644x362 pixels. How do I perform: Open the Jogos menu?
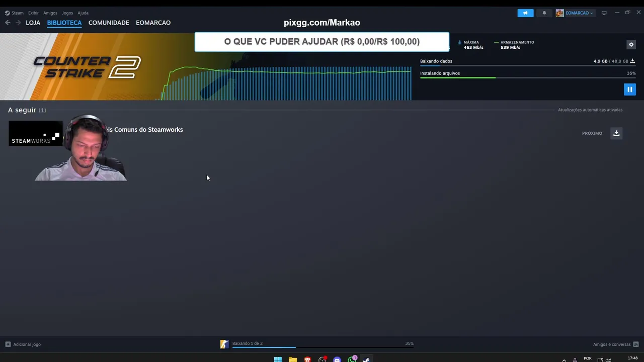coord(67,13)
